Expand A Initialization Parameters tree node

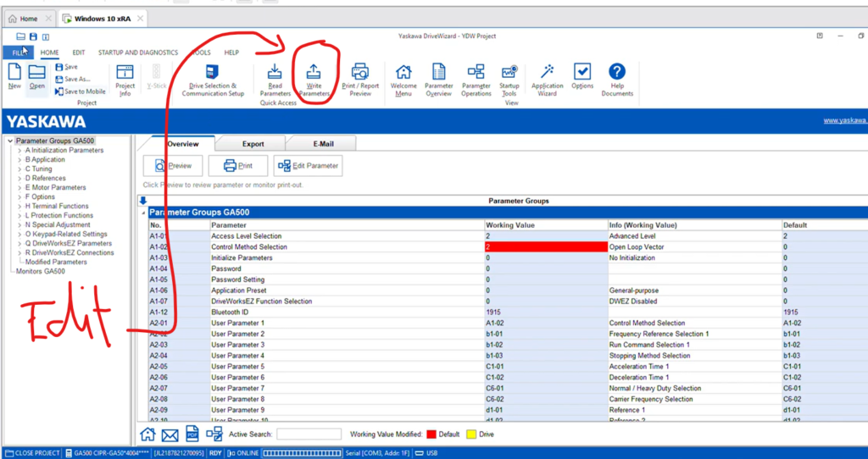[19, 151]
